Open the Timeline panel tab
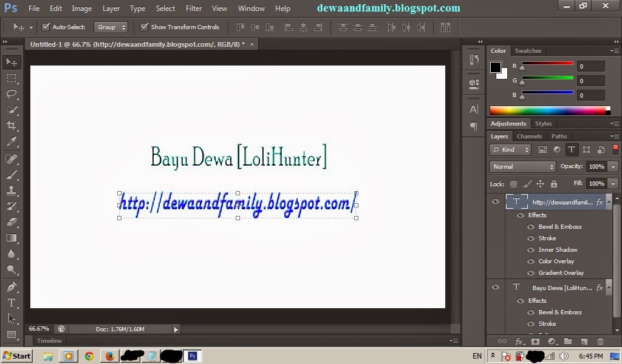 pos(49,340)
